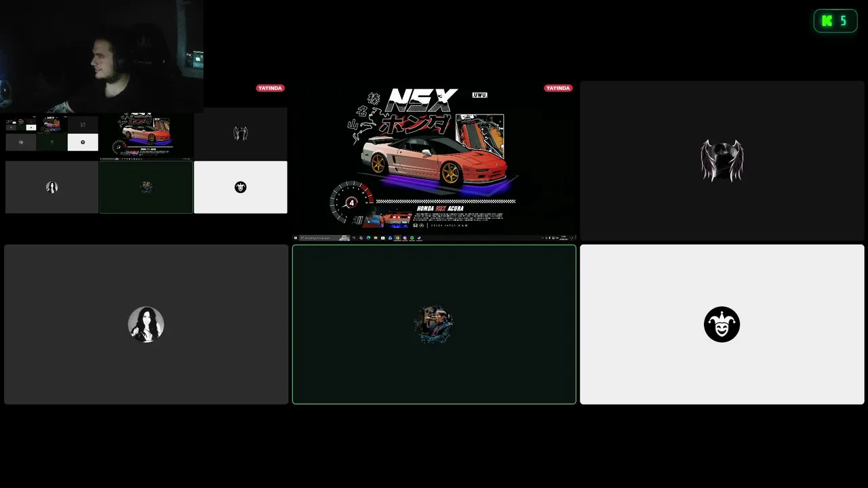Click the small woman avatar in the nested grid

(52, 187)
